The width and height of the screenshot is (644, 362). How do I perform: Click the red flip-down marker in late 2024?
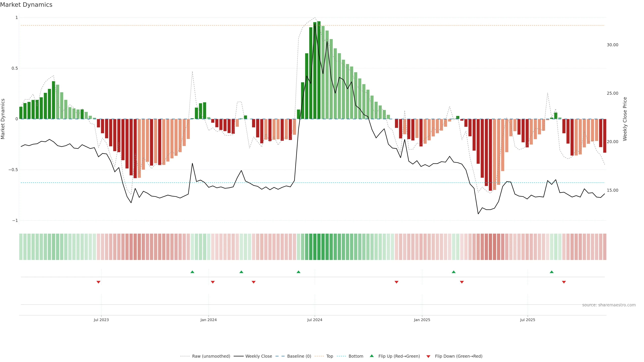[396, 282]
